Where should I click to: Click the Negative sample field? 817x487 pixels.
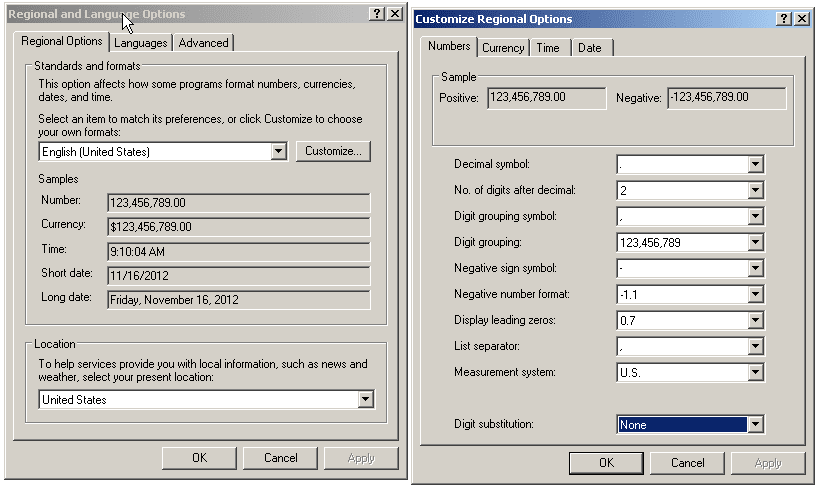(727, 98)
